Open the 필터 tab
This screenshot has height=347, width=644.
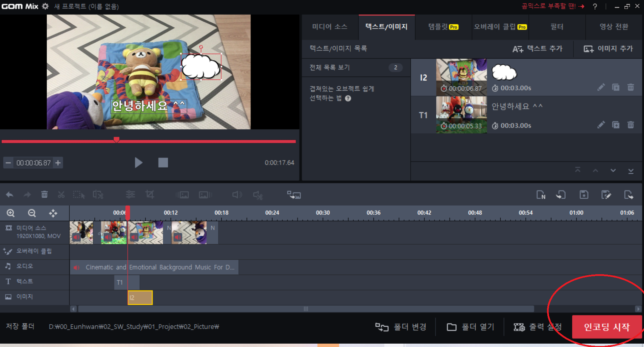[557, 27]
